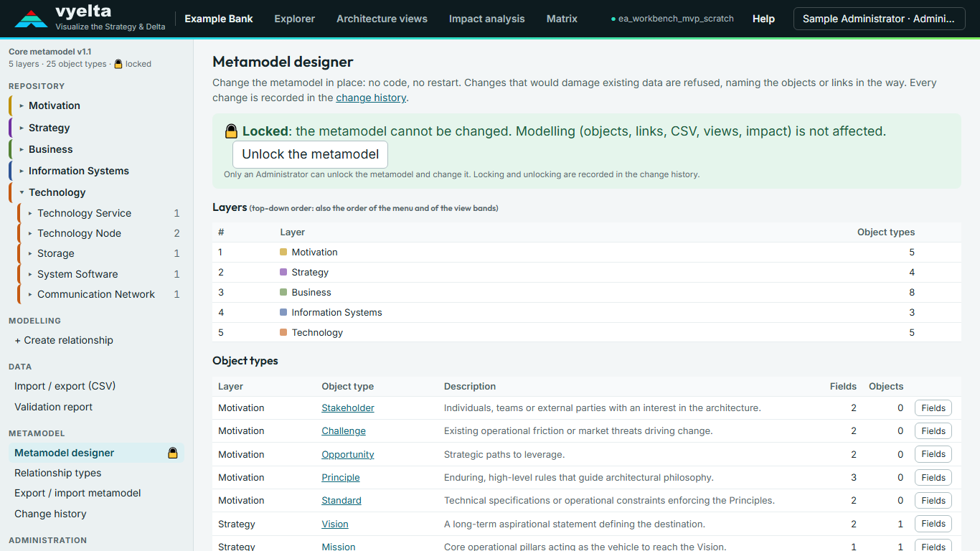980x551 pixels.
Task: Expand the Motivation layer in the repository tree
Action: point(22,105)
